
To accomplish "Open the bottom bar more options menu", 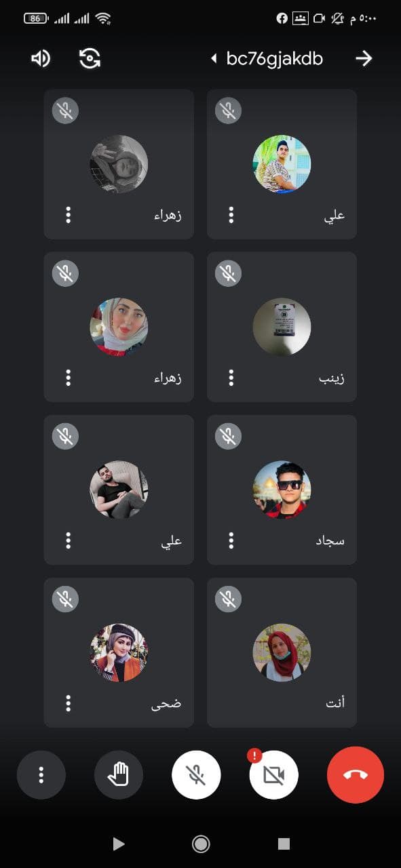I will 41,774.
